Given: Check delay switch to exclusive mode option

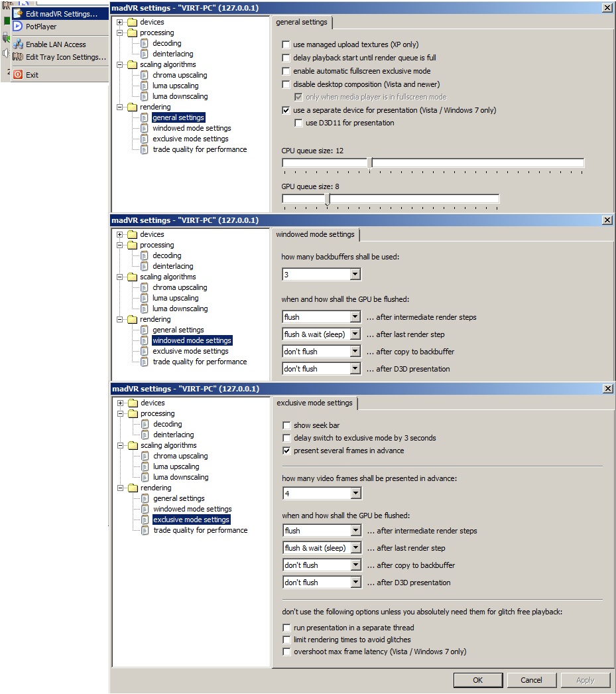Looking at the screenshot, I should click(x=286, y=438).
